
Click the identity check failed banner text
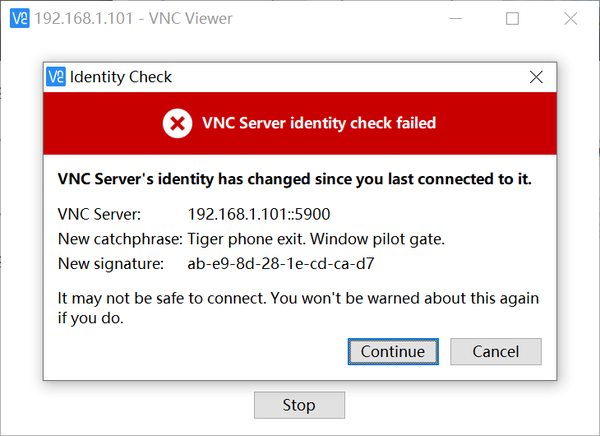tap(319, 123)
